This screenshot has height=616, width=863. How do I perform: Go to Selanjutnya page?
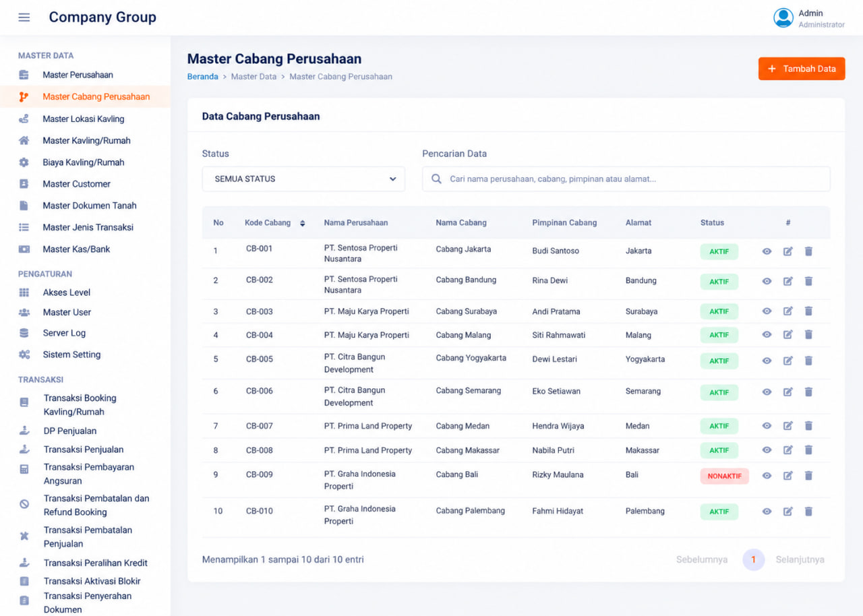pyautogui.click(x=800, y=559)
